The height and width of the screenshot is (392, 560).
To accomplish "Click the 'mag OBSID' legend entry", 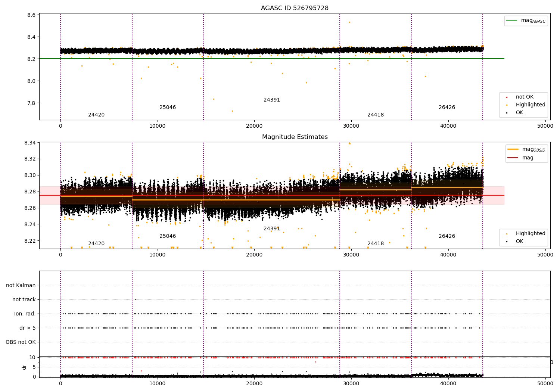I will pyautogui.click(x=527, y=149).
